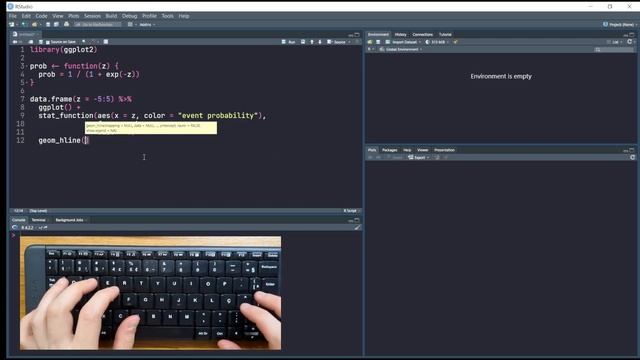Viewport: 640px width, 360px height.
Task: Click the New File icon in main toolbar
Action: [12, 24]
